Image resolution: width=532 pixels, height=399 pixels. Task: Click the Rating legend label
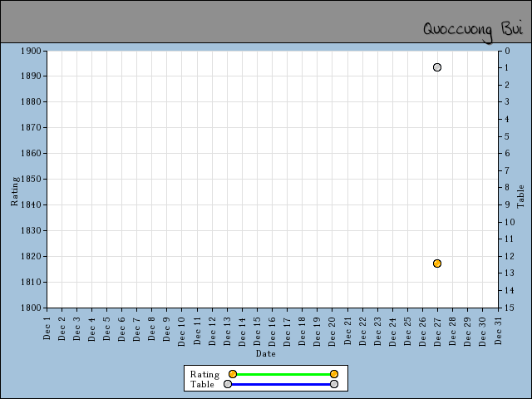204,375
